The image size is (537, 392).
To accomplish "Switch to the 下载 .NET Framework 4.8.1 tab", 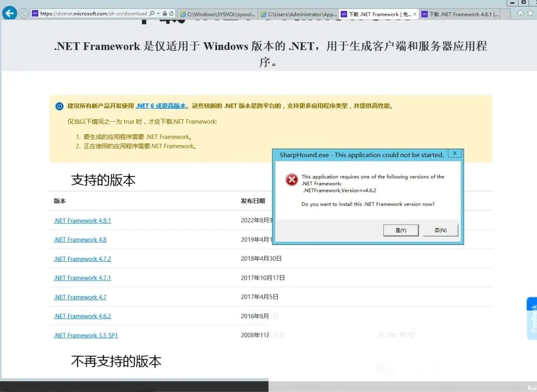I will click(x=460, y=14).
